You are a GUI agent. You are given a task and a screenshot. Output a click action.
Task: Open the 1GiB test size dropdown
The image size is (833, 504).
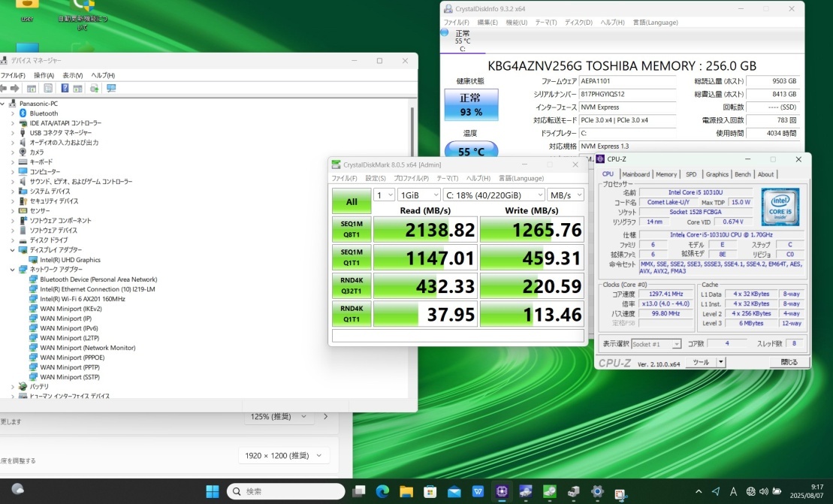[417, 195]
